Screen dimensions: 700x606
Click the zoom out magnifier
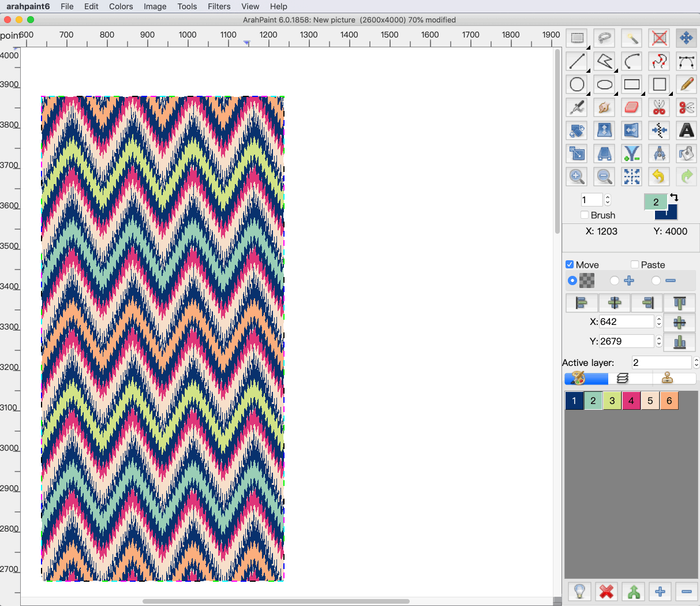point(604,177)
